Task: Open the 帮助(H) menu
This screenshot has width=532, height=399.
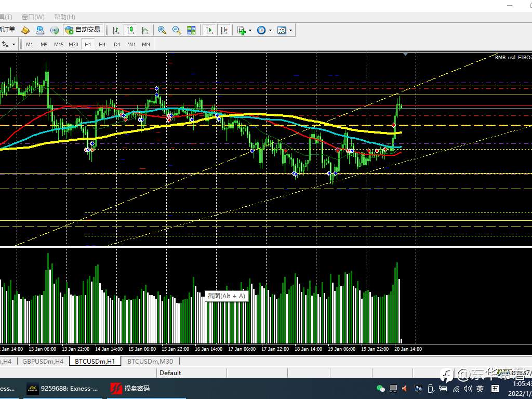Action: (64, 17)
